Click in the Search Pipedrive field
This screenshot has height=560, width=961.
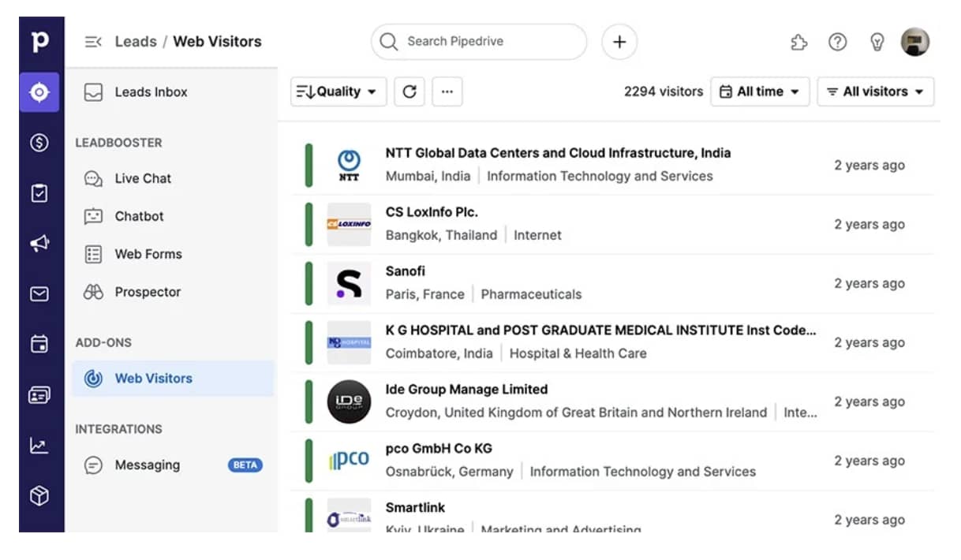click(479, 42)
